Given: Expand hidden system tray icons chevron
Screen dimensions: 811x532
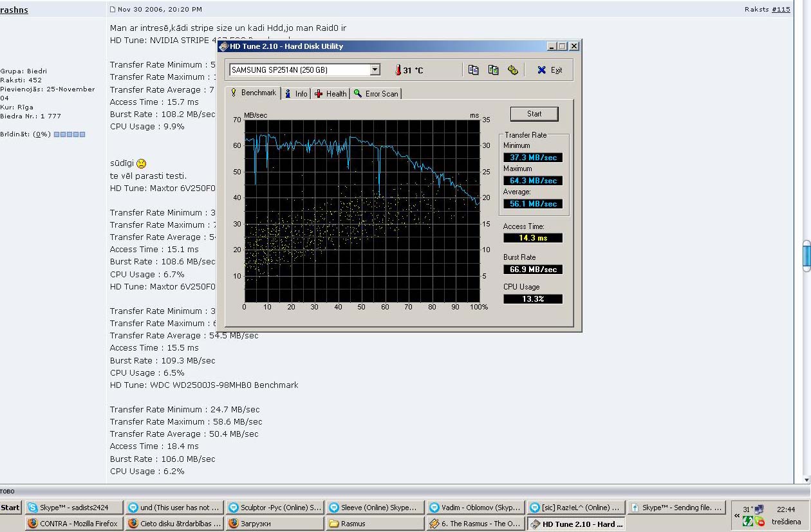Looking at the screenshot, I should (x=738, y=515).
